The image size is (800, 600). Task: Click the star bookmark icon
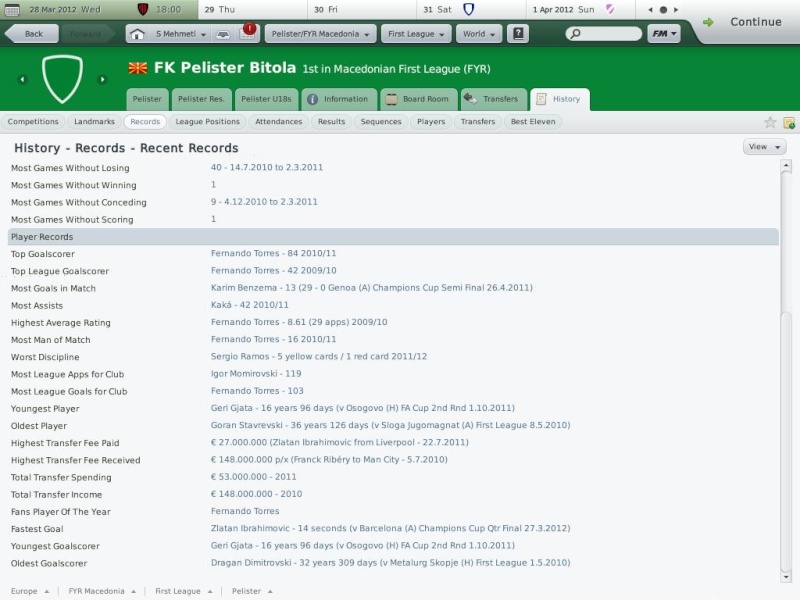pyautogui.click(x=770, y=122)
